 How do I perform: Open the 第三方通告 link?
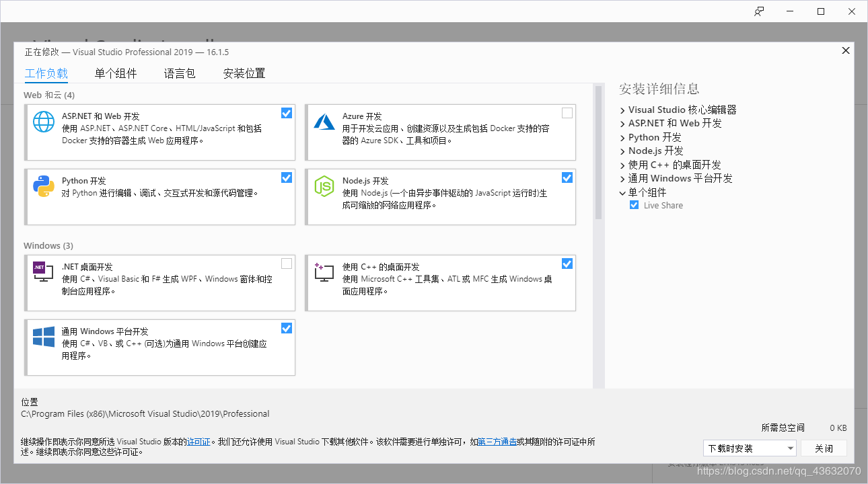click(497, 442)
